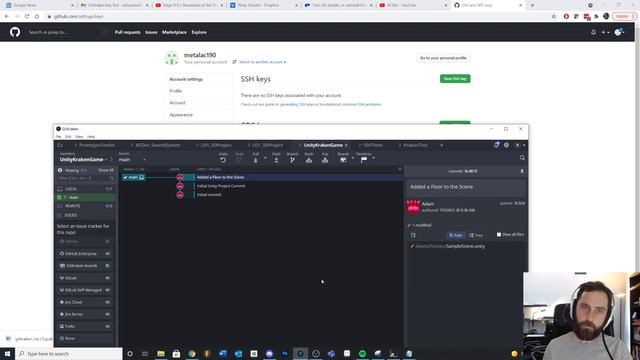640x360 pixels.
Task: Open the Timelines dropdown arrow
Action: [x=373, y=158]
